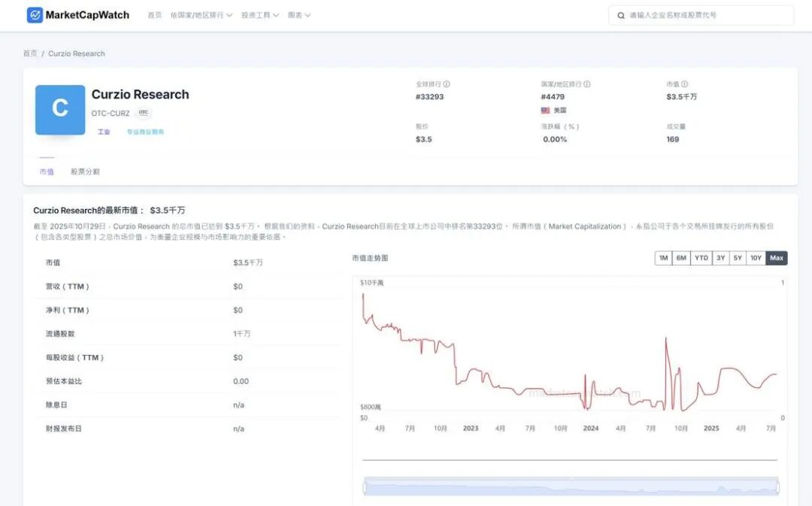Click the Curzio Research company logo square
This screenshot has width=812, height=506.
coord(59,109)
